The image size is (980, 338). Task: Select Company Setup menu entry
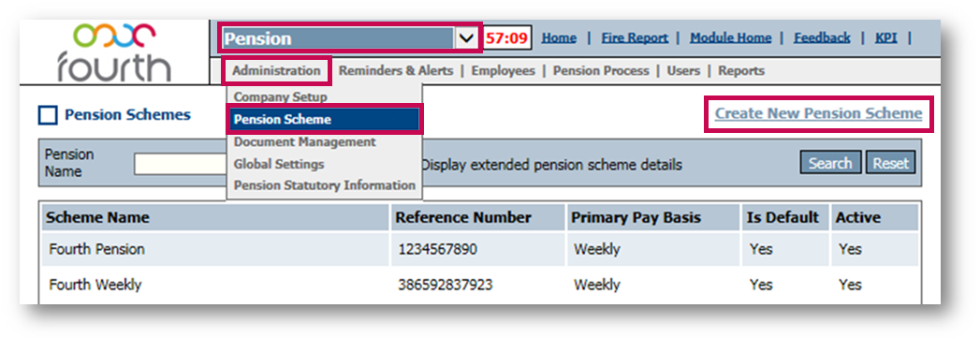click(x=280, y=97)
